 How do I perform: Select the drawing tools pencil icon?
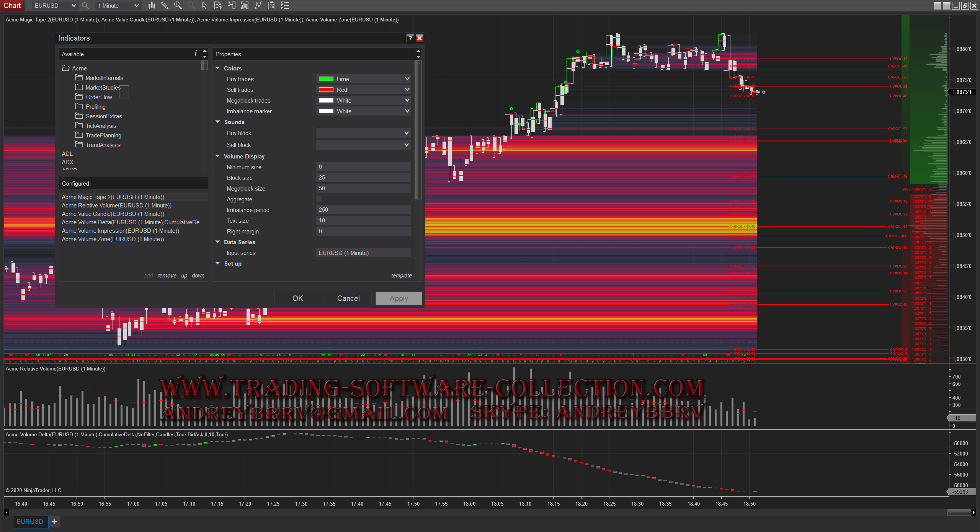[x=165, y=5]
